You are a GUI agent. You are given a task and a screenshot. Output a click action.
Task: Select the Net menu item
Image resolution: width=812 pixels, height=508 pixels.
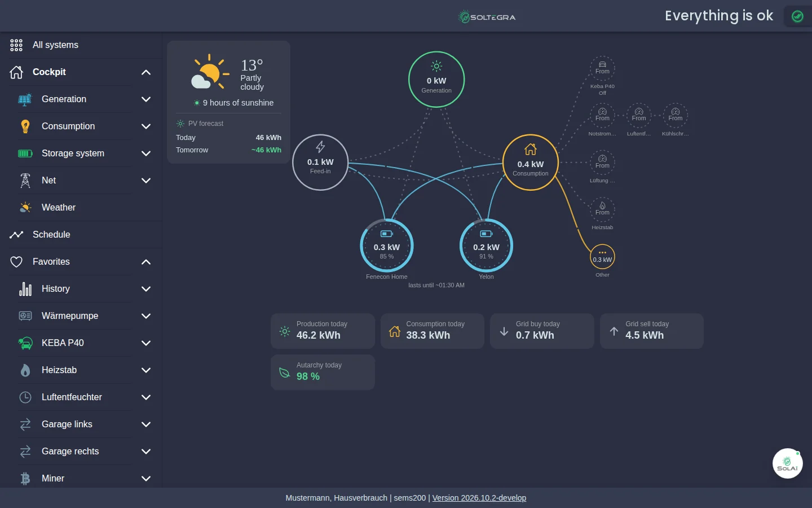click(x=81, y=181)
